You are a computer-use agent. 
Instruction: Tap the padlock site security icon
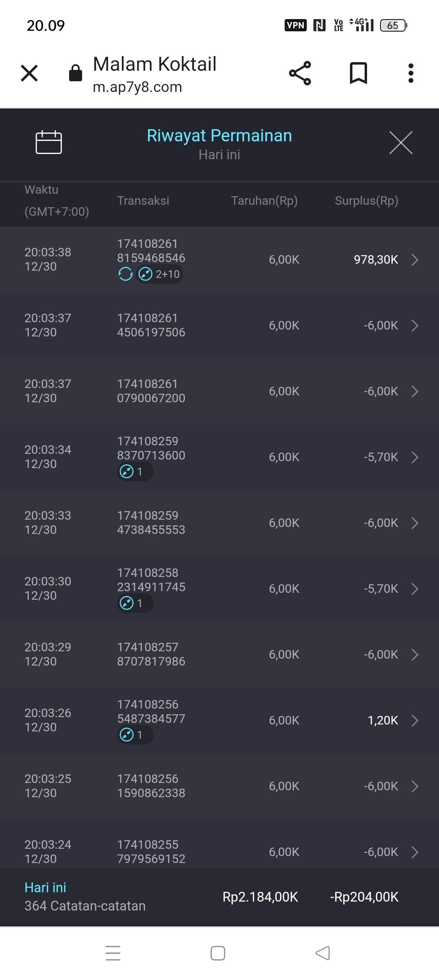point(76,73)
